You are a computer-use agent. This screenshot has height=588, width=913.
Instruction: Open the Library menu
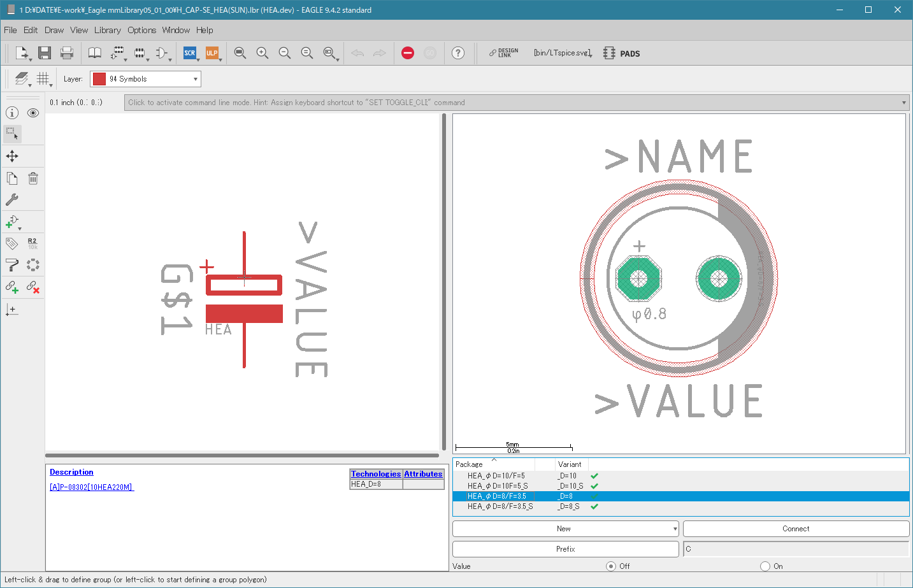[x=107, y=30]
